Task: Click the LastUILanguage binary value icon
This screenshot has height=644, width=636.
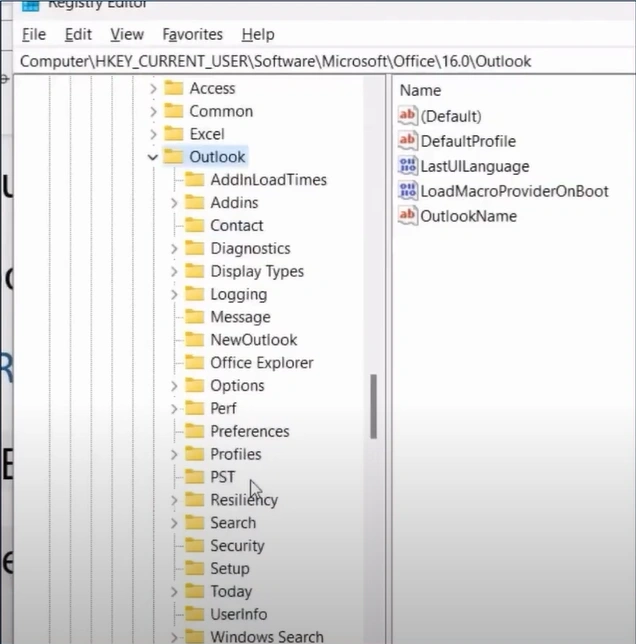Action: [408, 166]
